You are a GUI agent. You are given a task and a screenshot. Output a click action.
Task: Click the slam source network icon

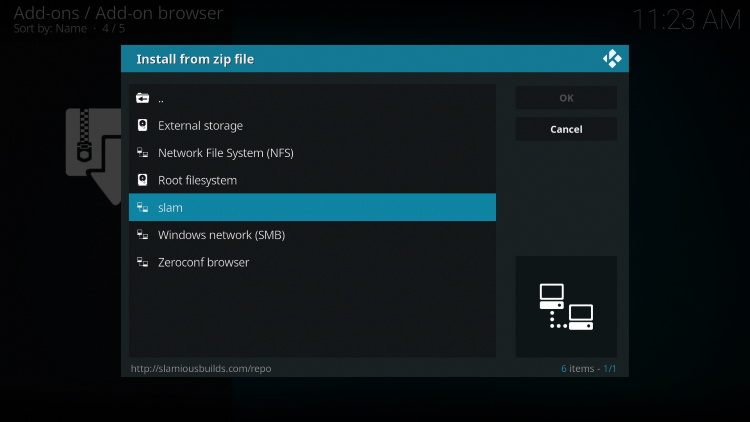[x=143, y=207]
